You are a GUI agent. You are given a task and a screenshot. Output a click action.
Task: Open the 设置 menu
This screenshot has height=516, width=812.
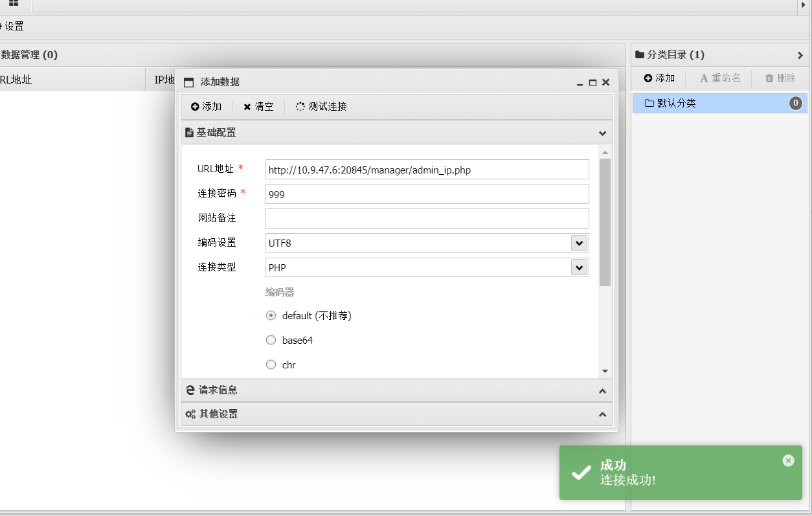[12, 27]
